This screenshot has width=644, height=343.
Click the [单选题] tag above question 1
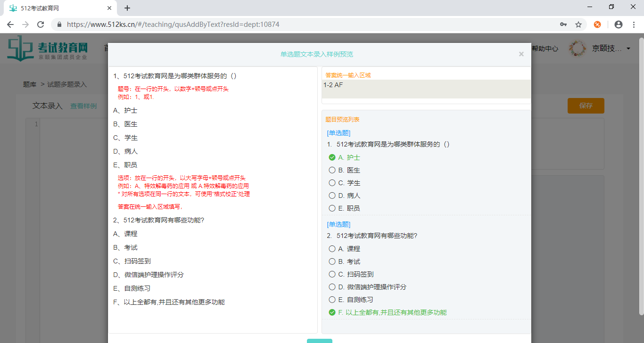pyautogui.click(x=339, y=133)
